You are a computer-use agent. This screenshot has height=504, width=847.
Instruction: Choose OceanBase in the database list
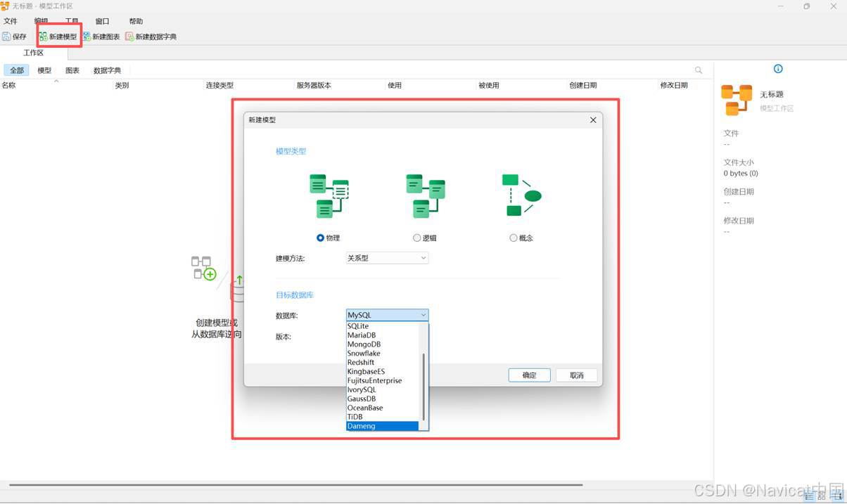point(383,408)
